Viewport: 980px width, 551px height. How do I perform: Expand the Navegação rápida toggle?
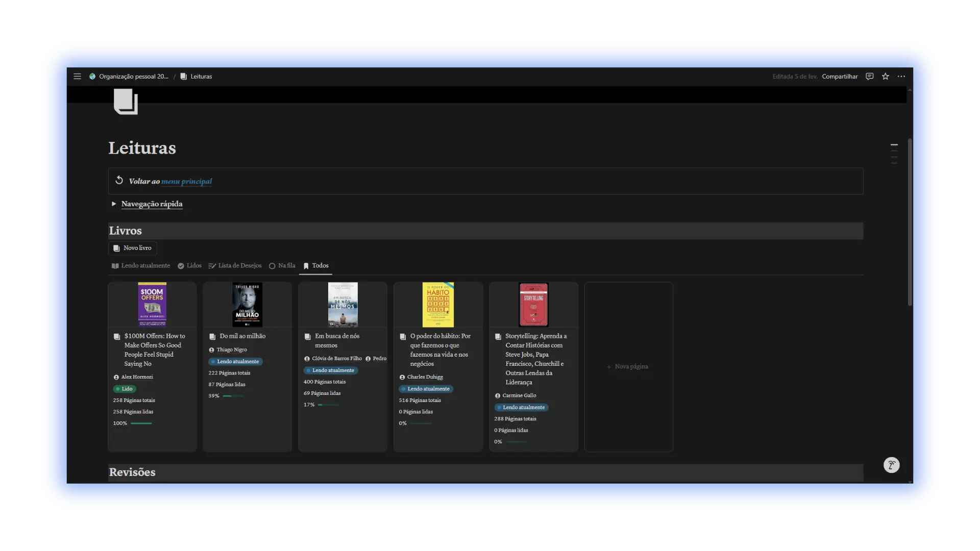(x=114, y=204)
